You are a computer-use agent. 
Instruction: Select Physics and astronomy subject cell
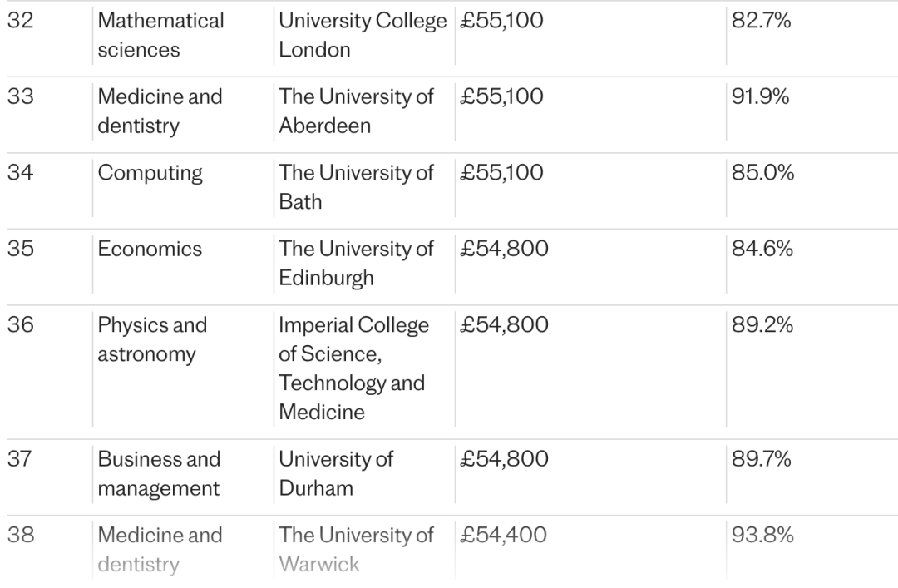point(152,340)
